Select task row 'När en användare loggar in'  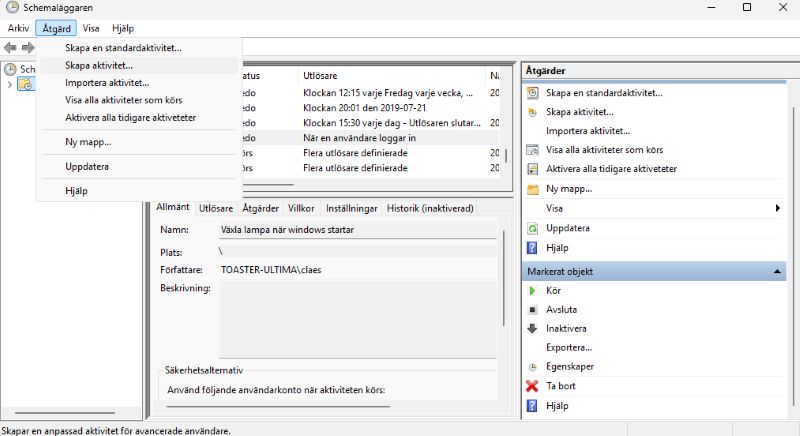coord(371,138)
